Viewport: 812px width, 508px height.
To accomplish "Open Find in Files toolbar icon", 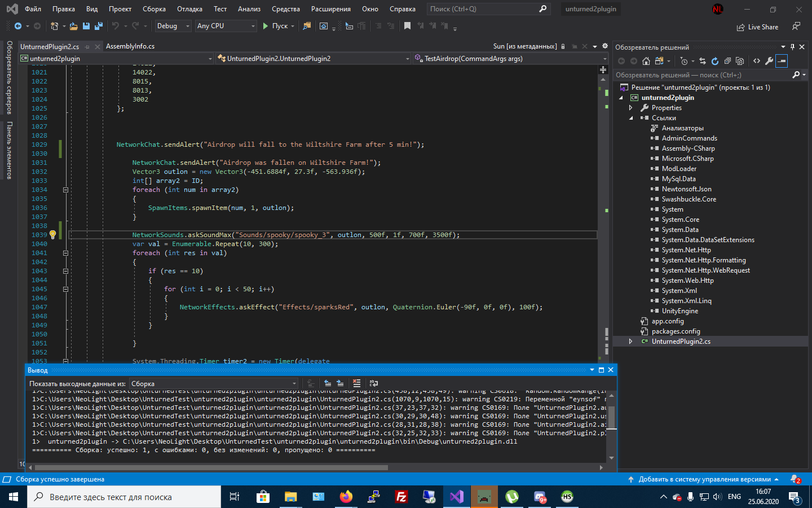I will tap(307, 26).
